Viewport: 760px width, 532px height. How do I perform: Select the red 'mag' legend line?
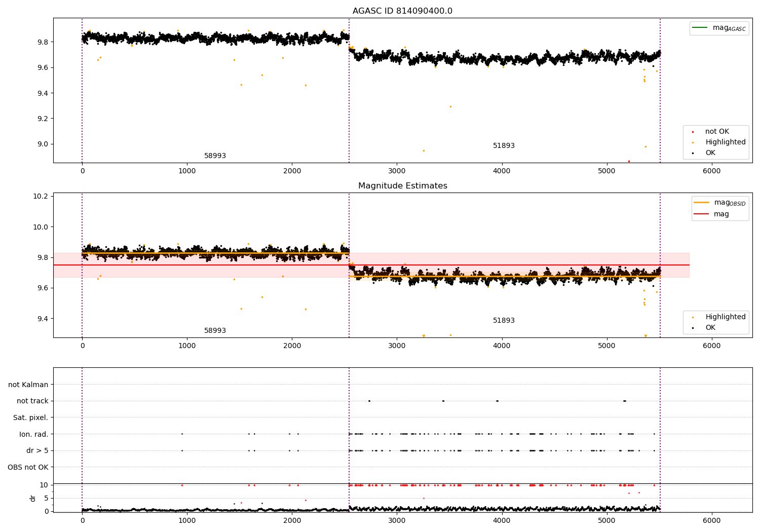click(x=701, y=214)
